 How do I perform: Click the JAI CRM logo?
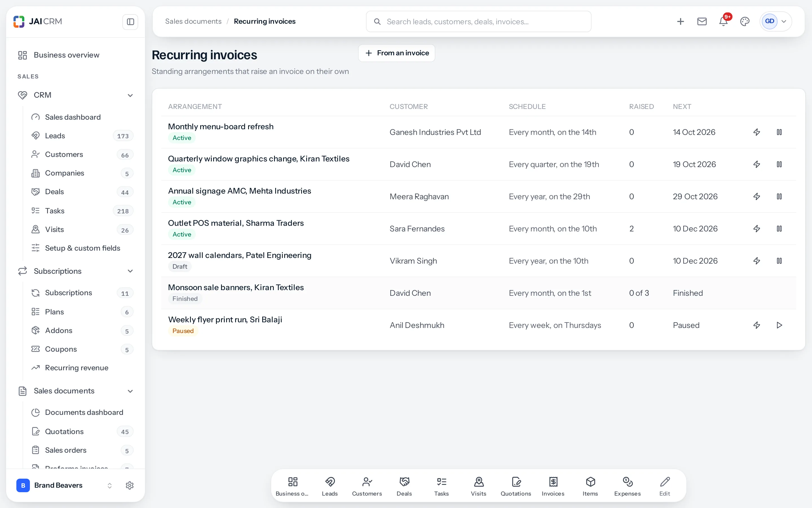click(x=37, y=21)
